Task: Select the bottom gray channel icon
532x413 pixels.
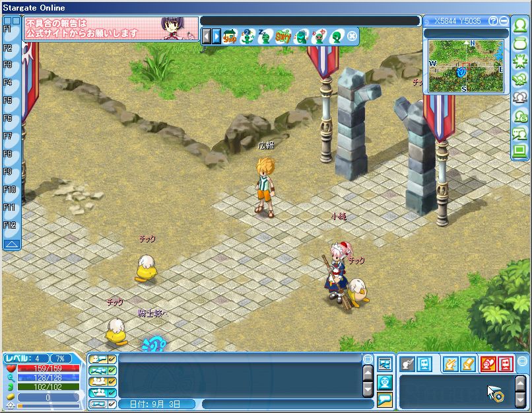Action: coord(99,404)
